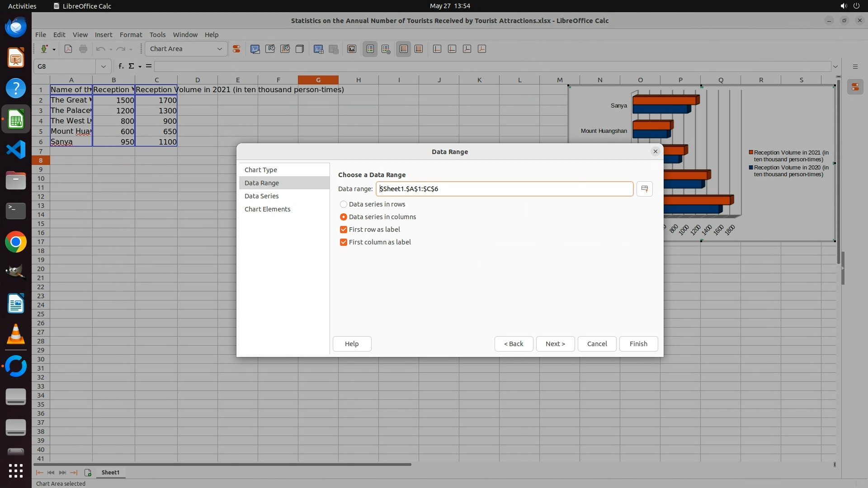Click the Select data range picker icon
Viewport: 868px width, 488px height.
[644, 189]
